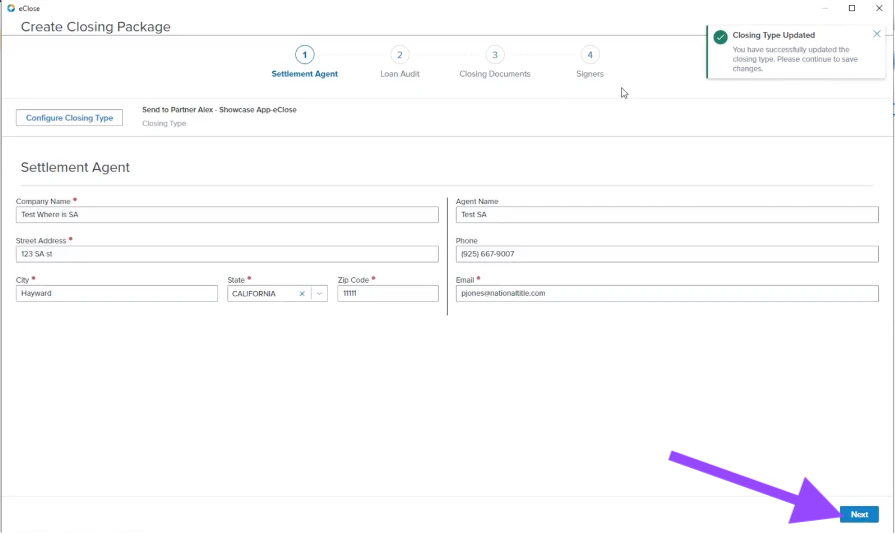895x534 pixels.
Task: Go to step 2 Loan Audit circle
Action: (400, 55)
